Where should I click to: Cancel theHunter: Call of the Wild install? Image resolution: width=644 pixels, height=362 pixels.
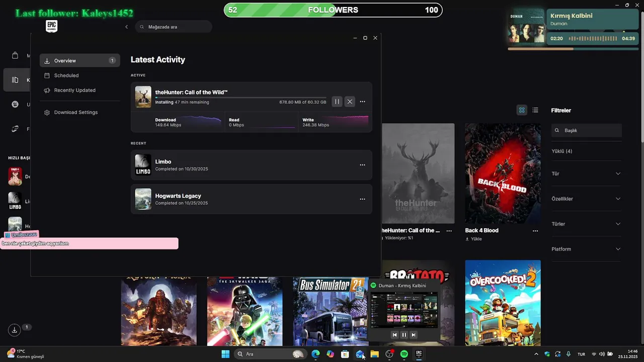coord(350,102)
